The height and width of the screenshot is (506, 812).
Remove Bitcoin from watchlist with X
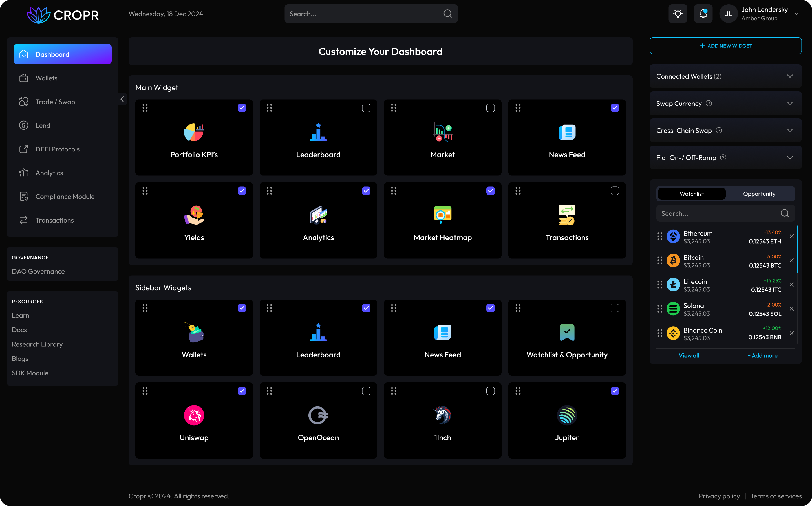click(x=792, y=260)
